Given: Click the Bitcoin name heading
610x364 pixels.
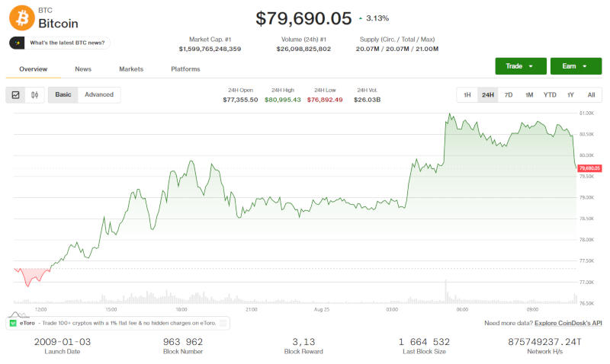Looking at the screenshot, I should point(59,24).
